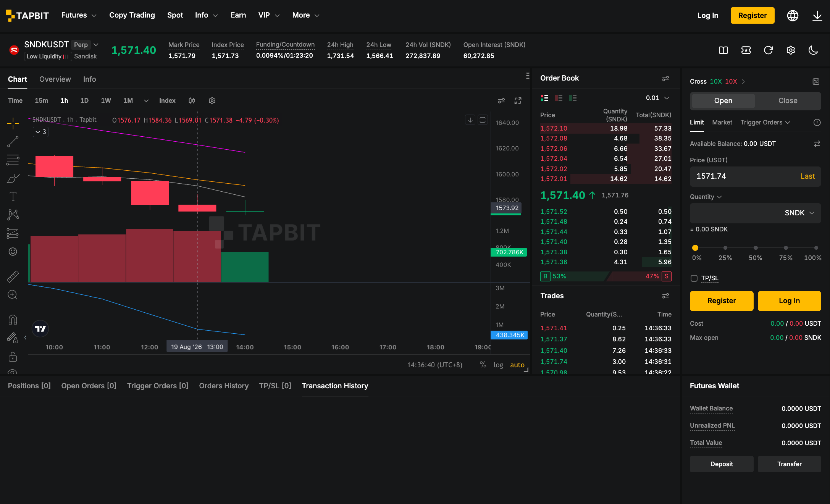Open the SNDK quantity unit dropdown
This screenshot has width=830, height=504.
[799, 213]
